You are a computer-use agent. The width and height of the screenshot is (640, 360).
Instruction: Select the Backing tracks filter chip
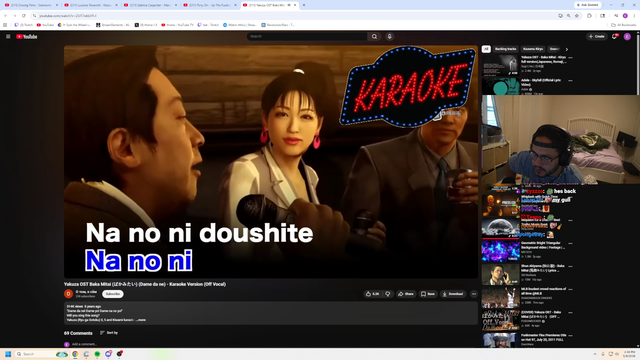click(x=506, y=49)
